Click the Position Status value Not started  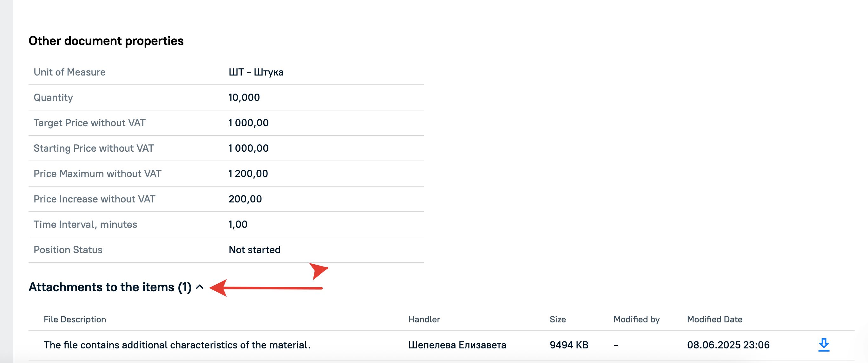click(254, 250)
